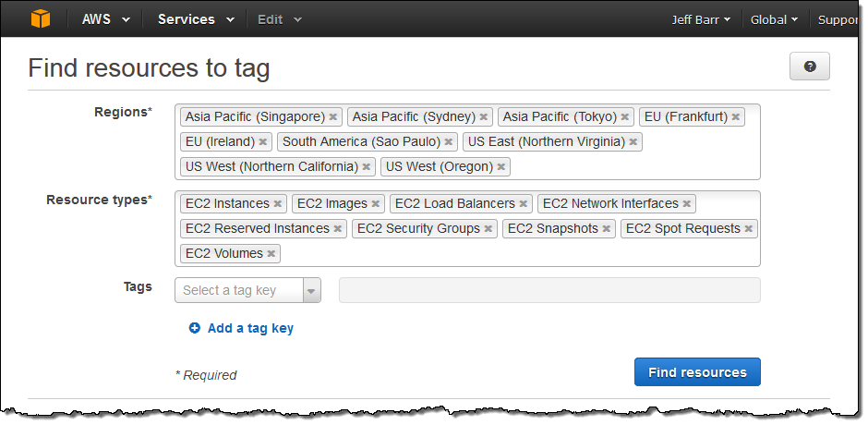Open the Edit menu

coord(279,19)
